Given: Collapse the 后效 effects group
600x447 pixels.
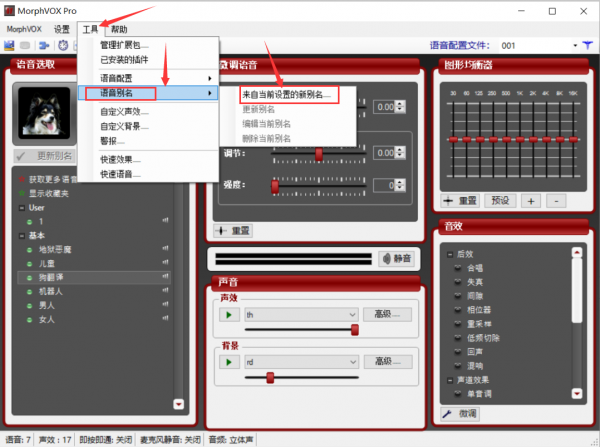Looking at the screenshot, I should 450,254.
